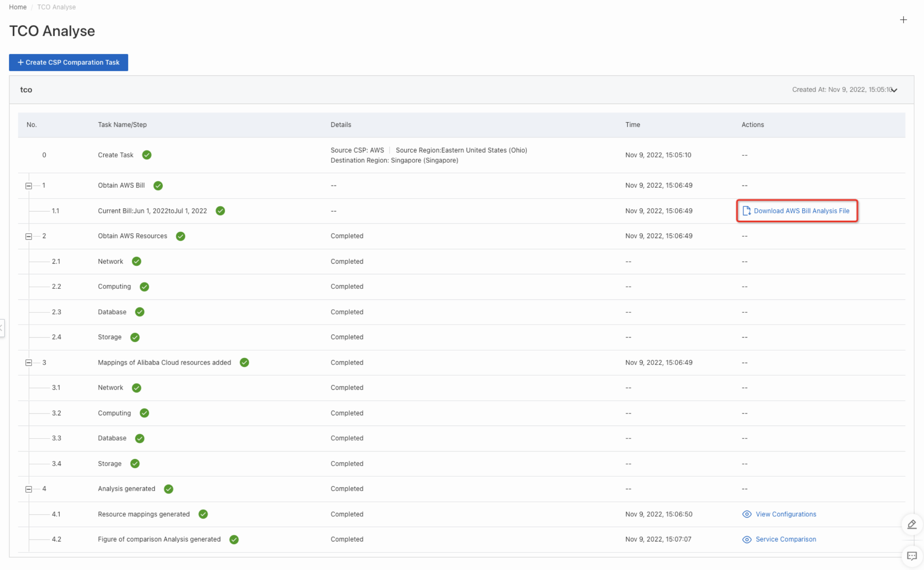The height and width of the screenshot is (570, 924).
Task: Click time Nov 9, 2022, 15:07:07
Action: [658, 540]
